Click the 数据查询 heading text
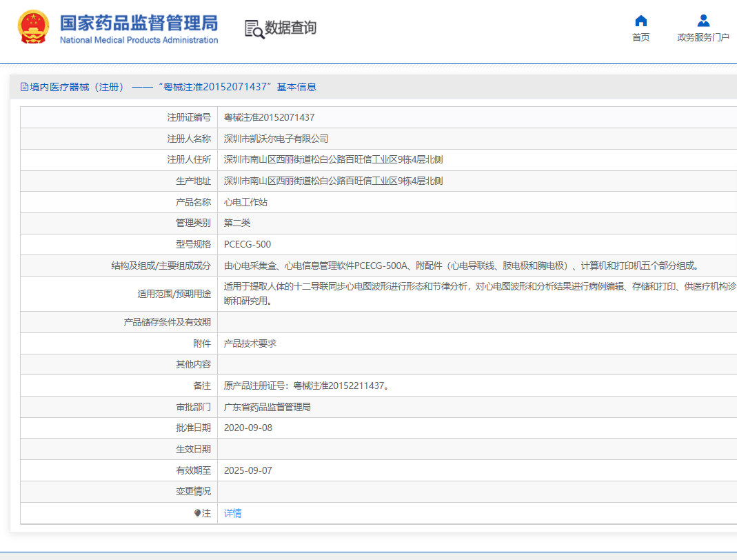This screenshot has height=560, width=737. (x=290, y=28)
